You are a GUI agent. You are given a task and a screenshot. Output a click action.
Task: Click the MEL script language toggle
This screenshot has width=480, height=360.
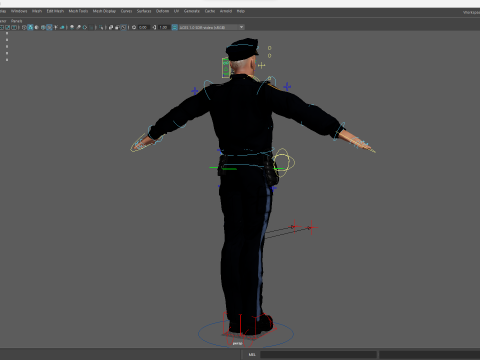[x=252, y=354]
